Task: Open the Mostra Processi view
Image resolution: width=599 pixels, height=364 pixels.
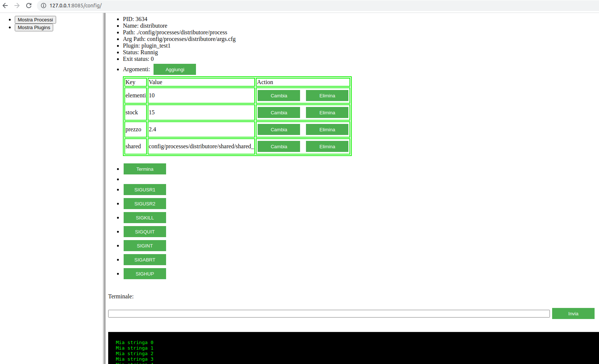Action: (x=35, y=20)
